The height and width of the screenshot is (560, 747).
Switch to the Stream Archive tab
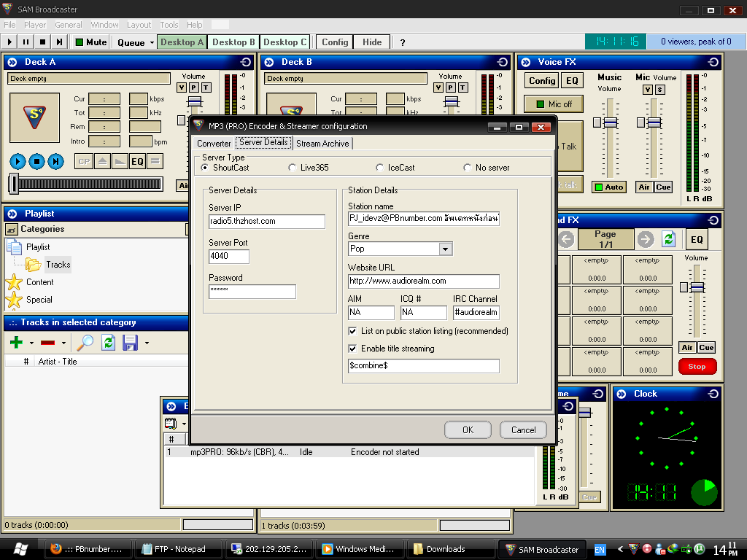[x=322, y=144]
